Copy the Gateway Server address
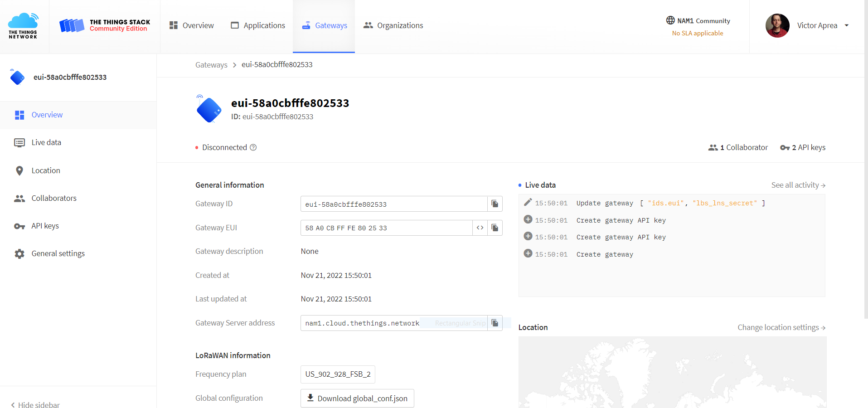The image size is (868, 408). 495,323
